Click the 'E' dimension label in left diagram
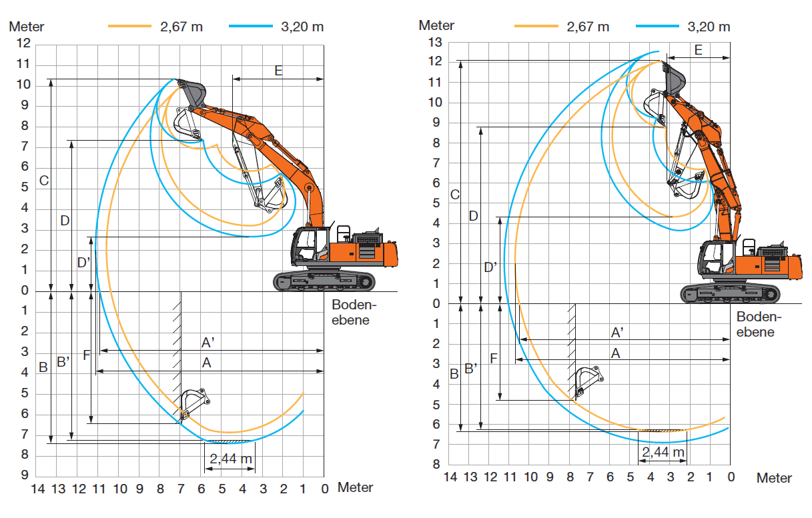812x518 pixels. [278, 71]
